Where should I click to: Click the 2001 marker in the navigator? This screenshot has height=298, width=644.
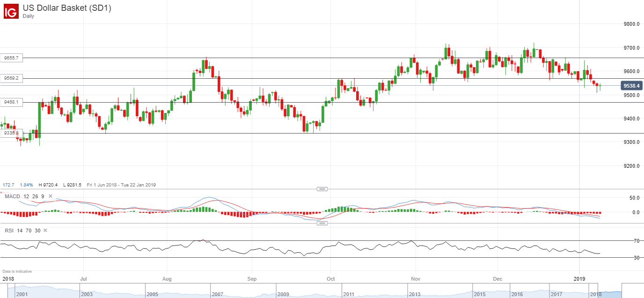click(22, 294)
